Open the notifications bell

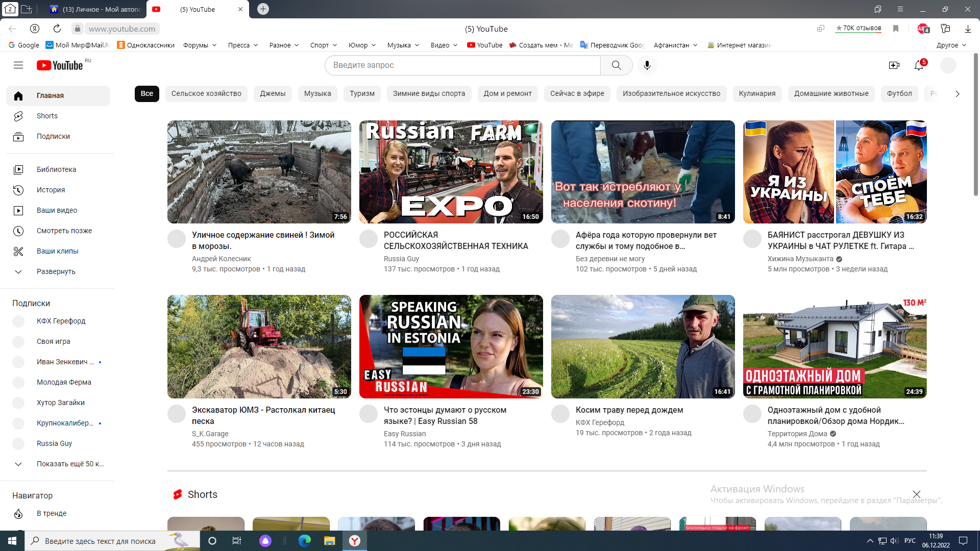[x=919, y=65]
